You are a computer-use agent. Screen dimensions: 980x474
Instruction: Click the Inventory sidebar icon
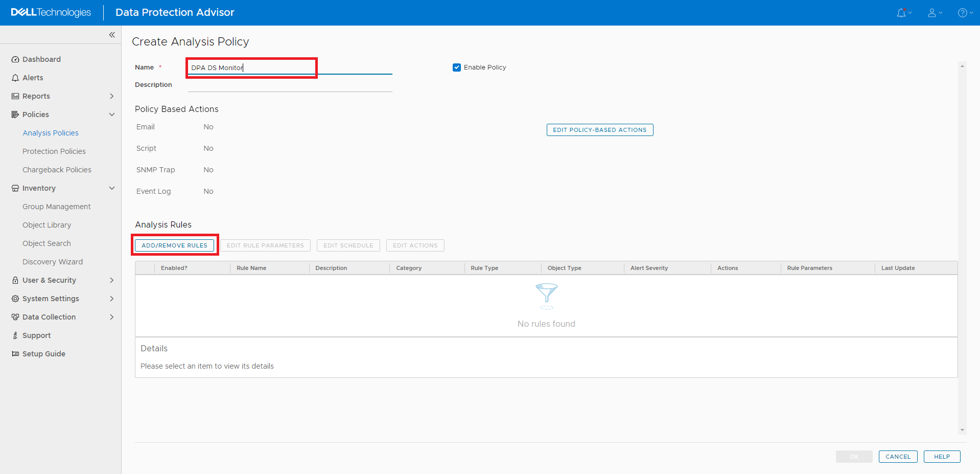tap(14, 188)
